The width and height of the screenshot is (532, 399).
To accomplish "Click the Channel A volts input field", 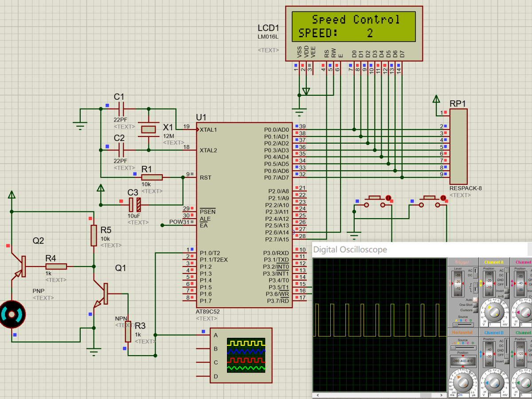I will point(494,325).
